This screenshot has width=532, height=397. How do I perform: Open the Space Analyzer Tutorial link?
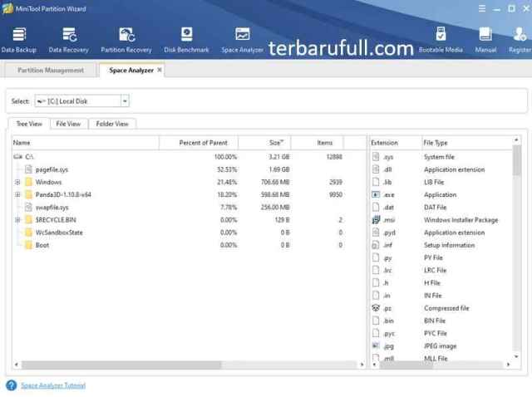pyautogui.click(x=53, y=385)
